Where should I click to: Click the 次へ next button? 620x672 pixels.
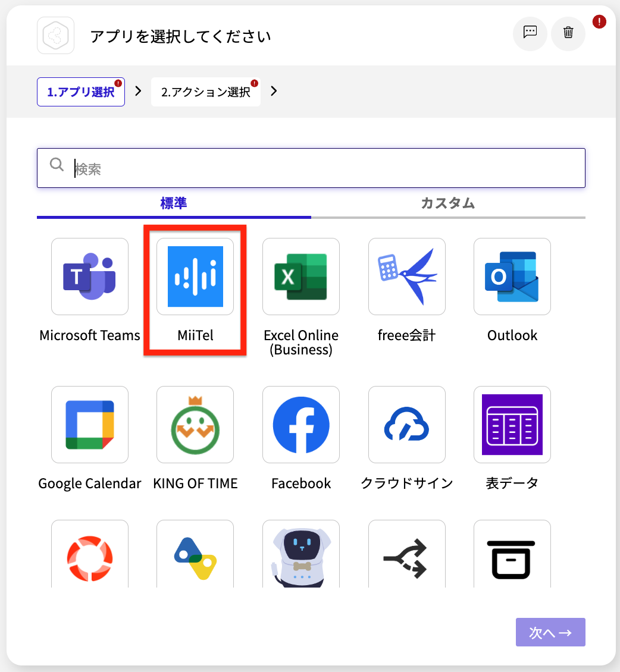(550, 632)
